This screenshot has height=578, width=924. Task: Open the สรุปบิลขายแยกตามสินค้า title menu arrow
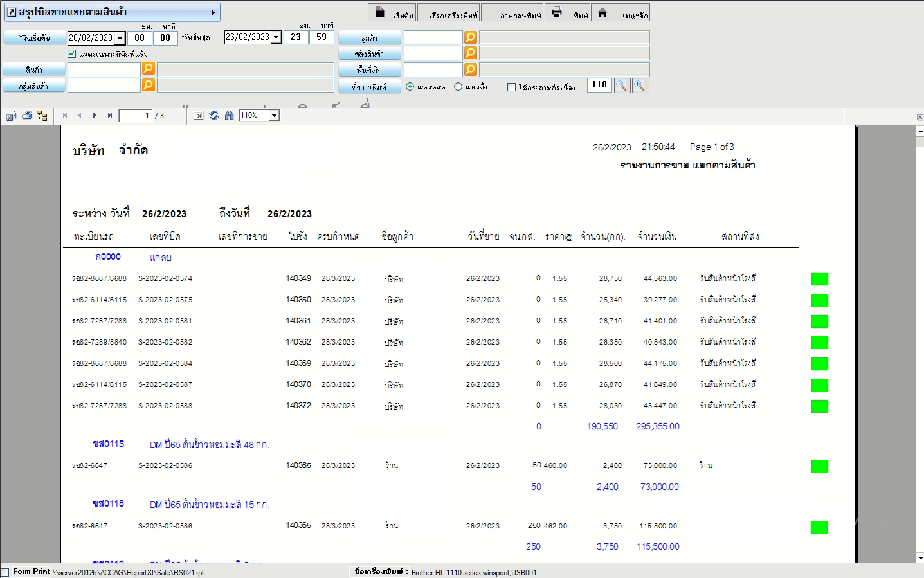tap(213, 12)
